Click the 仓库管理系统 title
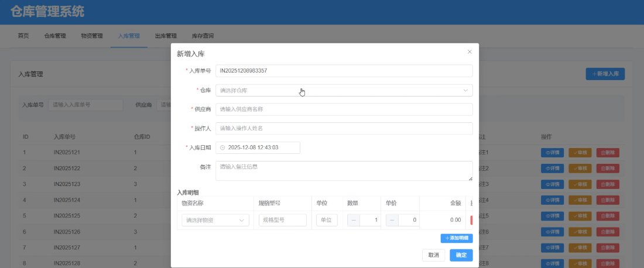Screen dimensions: 644x268 pos(47,12)
